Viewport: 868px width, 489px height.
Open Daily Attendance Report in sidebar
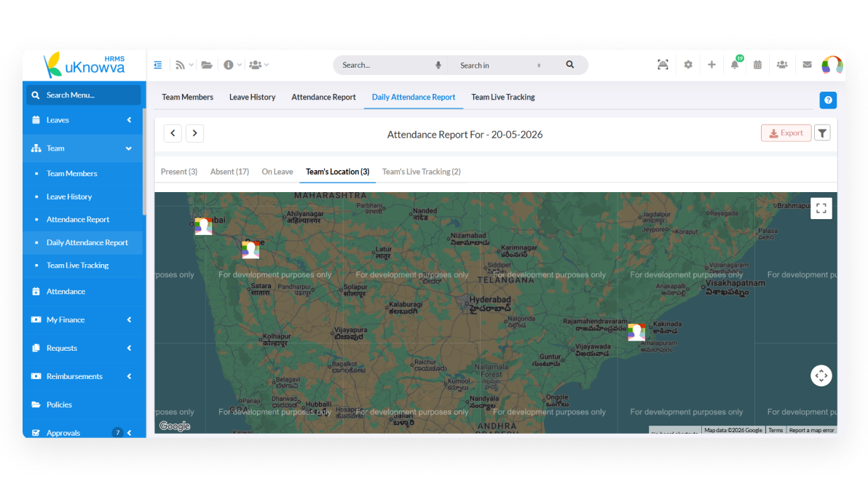[87, 242]
